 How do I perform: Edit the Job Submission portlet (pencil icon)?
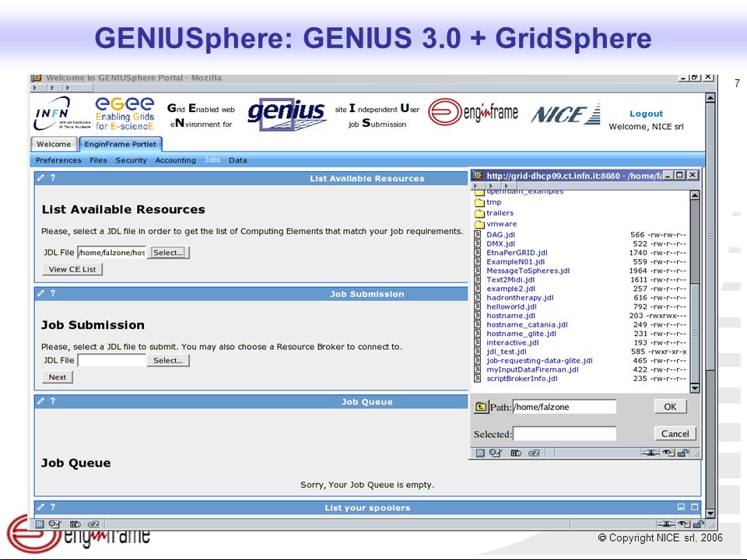(41, 293)
